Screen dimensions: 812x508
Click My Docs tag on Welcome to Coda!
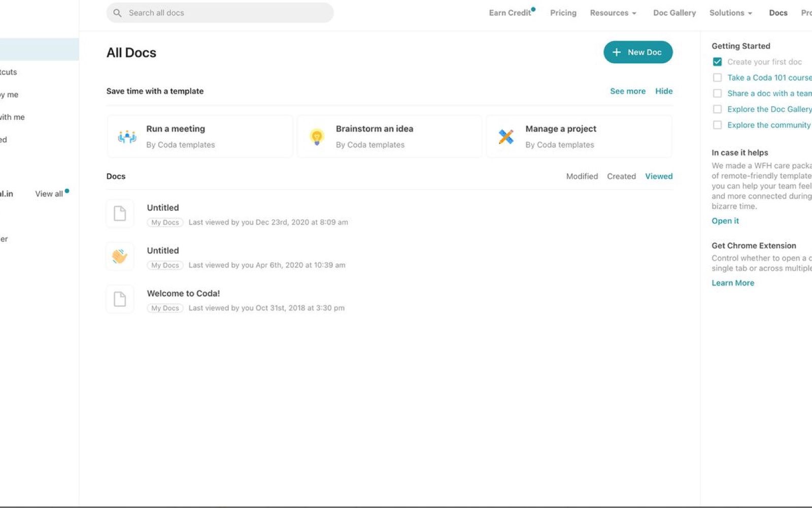point(165,308)
